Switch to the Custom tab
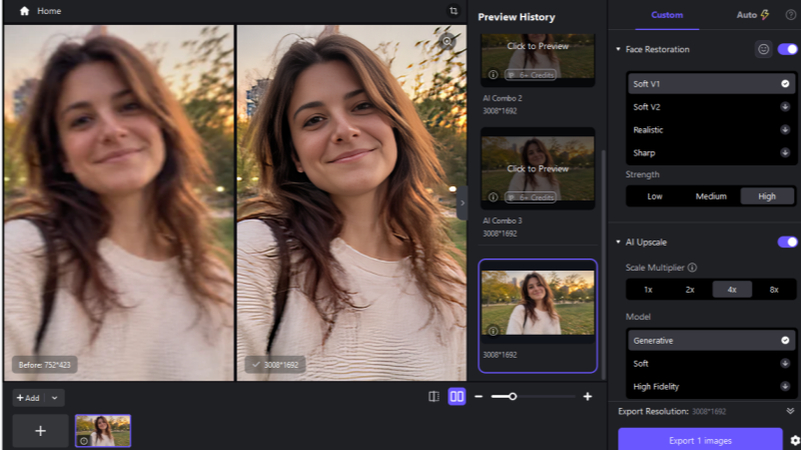The height and width of the screenshot is (450, 801). point(667,15)
